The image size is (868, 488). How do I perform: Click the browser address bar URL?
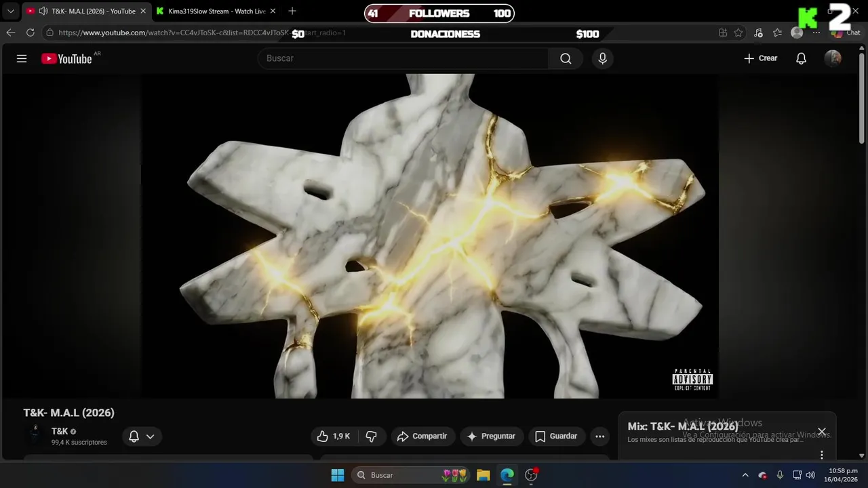tap(202, 33)
